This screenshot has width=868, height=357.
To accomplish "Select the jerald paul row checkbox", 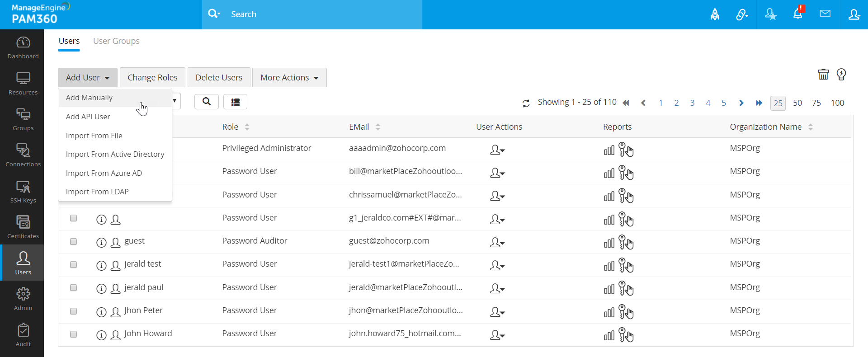I will point(74,288).
